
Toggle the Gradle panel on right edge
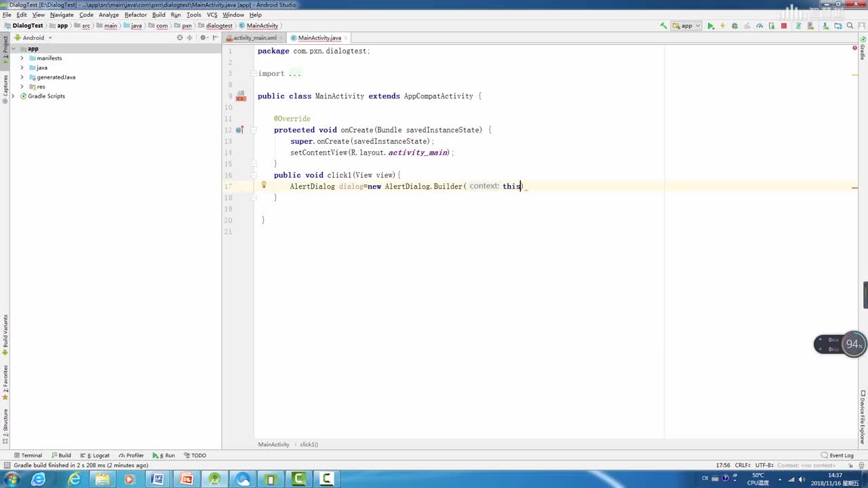pyautogui.click(x=863, y=47)
